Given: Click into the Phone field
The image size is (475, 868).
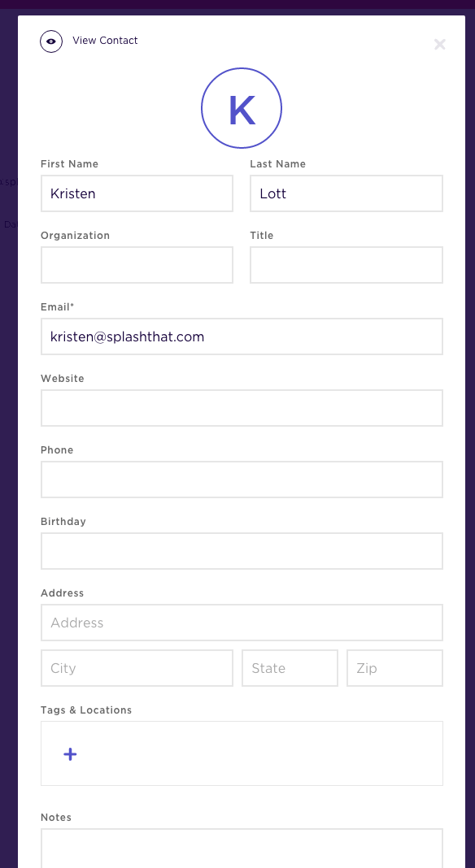Looking at the screenshot, I should click(242, 480).
